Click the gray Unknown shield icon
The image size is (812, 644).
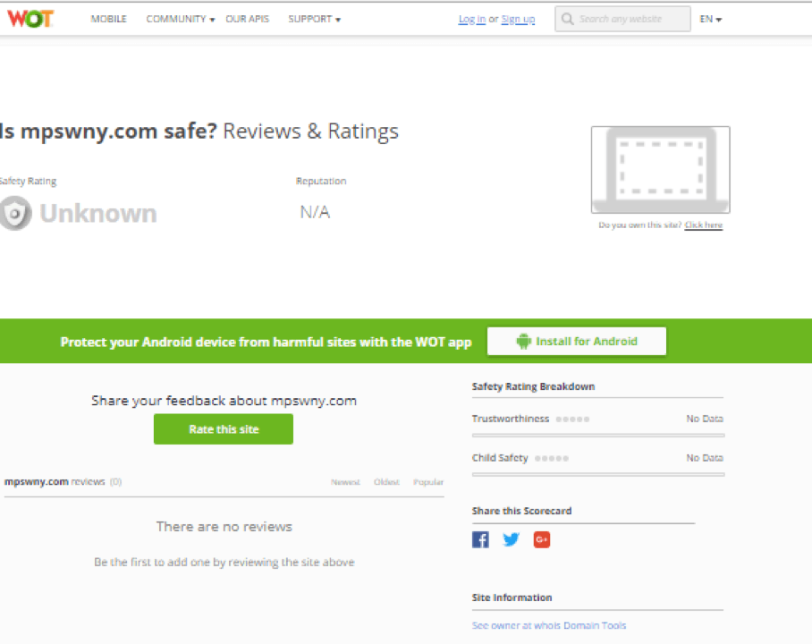[15, 213]
